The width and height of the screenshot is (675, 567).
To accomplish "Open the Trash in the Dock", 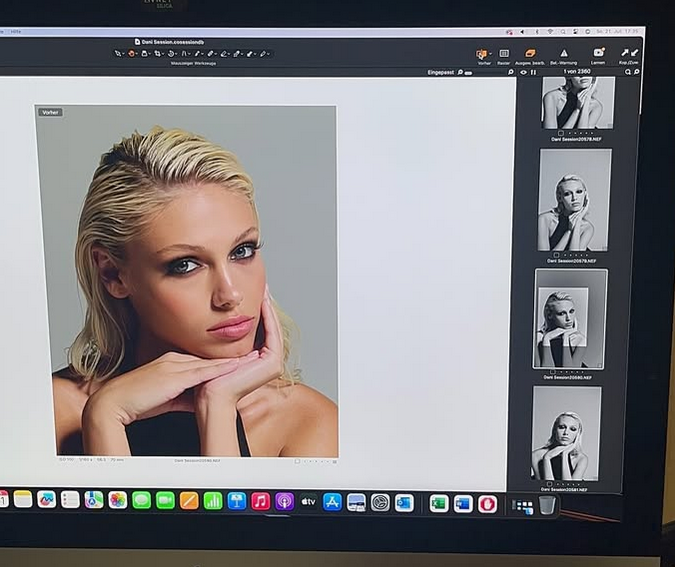I will click(x=547, y=505).
